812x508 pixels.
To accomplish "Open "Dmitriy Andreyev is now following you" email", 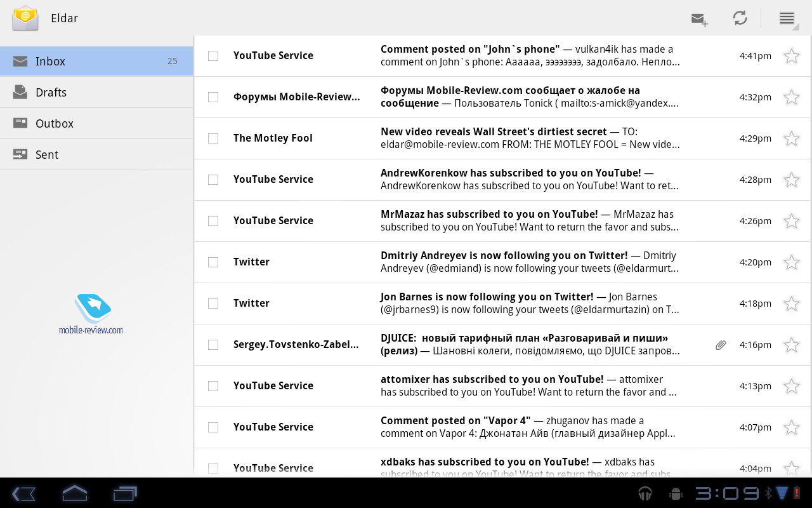I will [502, 262].
